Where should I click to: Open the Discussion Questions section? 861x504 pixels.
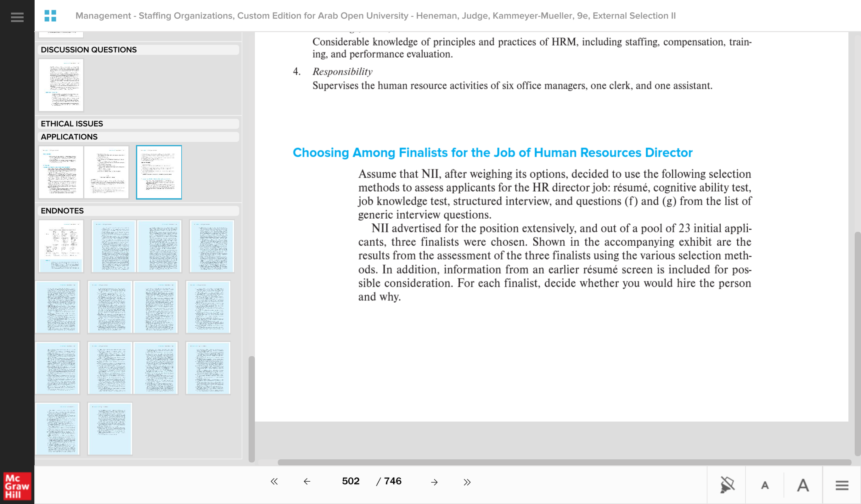[x=138, y=50]
